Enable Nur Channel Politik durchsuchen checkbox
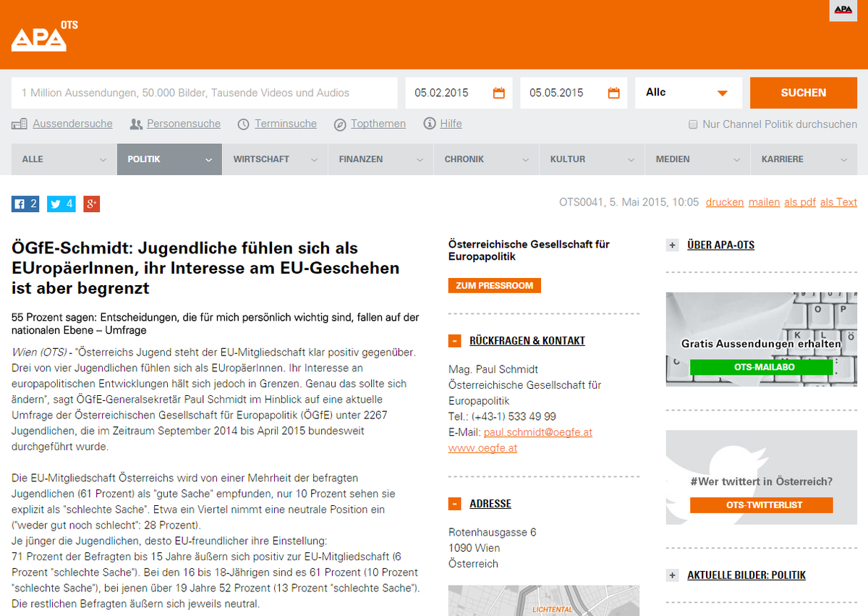 coord(693,125)
